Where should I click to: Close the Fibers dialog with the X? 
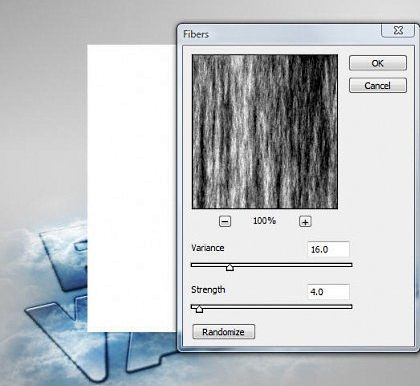pos(398,30)
